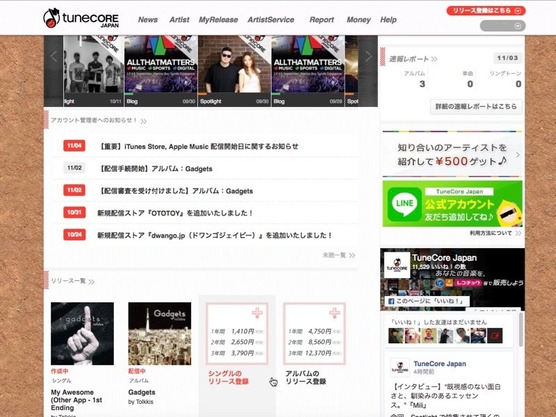556x417 pixels.
Task: Click the gray 11/02 date badge
Action: [74, 168]
